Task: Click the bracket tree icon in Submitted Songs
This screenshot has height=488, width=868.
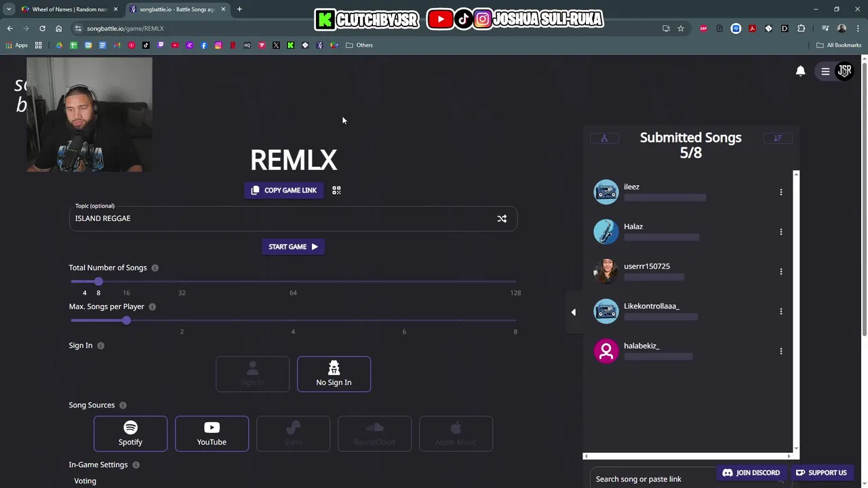Action: click(604, 138)
